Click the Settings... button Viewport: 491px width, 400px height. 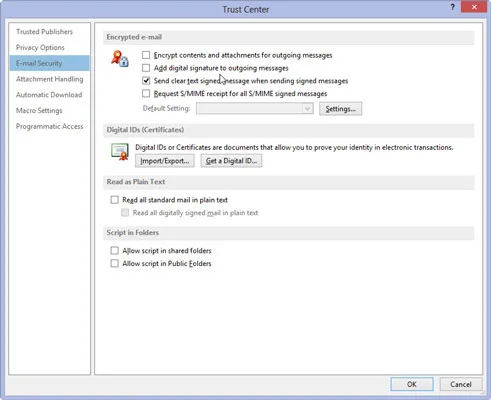[x=340, y=109]
